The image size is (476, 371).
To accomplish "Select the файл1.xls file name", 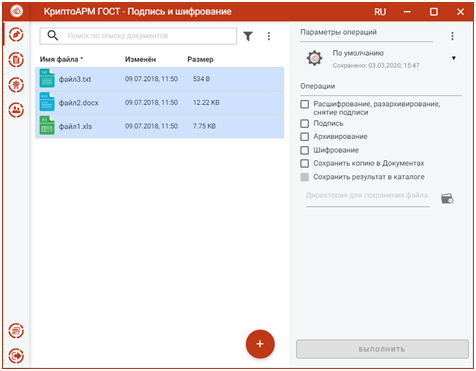I will pyautogui.click(x=75, y=126).
